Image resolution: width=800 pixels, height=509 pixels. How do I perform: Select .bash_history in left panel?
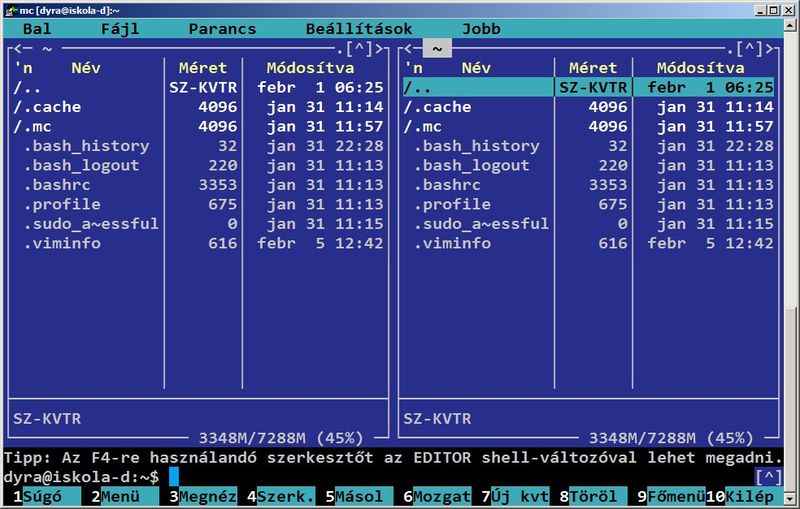coord(198,146)
